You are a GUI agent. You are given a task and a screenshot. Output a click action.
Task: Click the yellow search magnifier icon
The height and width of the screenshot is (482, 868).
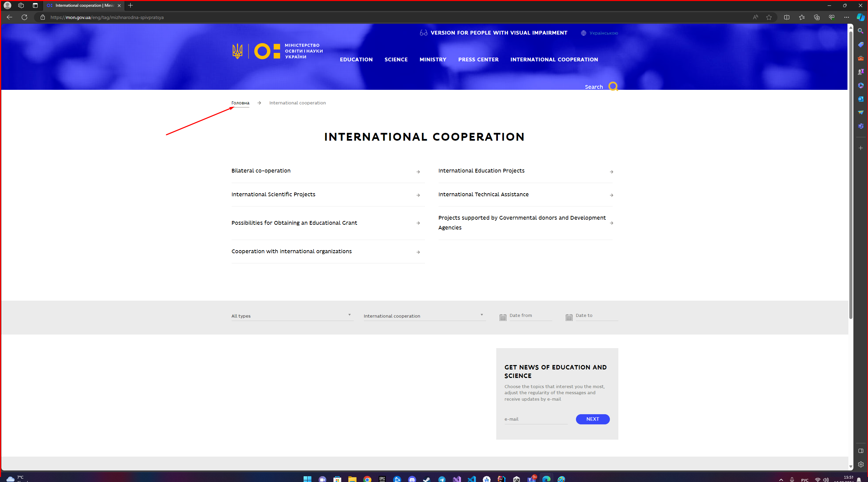point(613,86)
